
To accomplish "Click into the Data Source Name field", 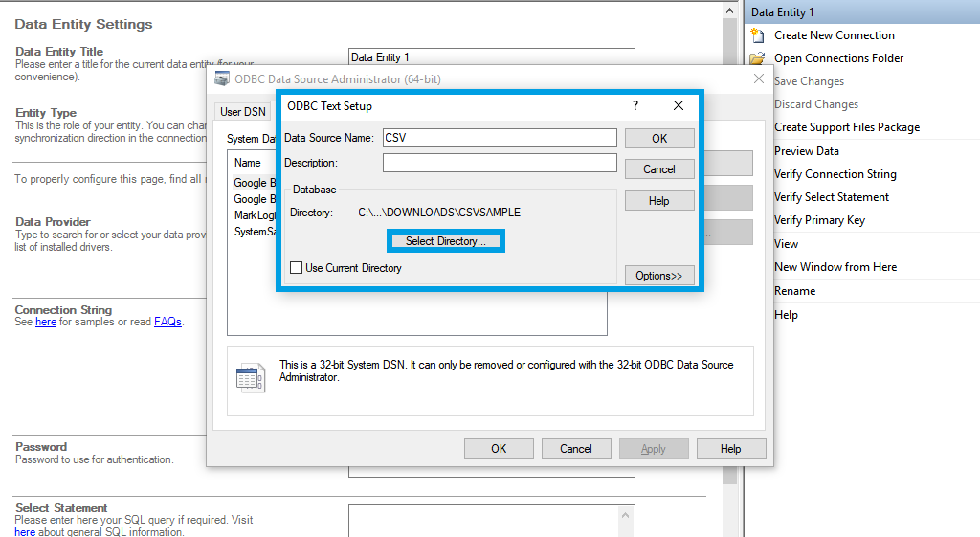I will pos(500,138).
